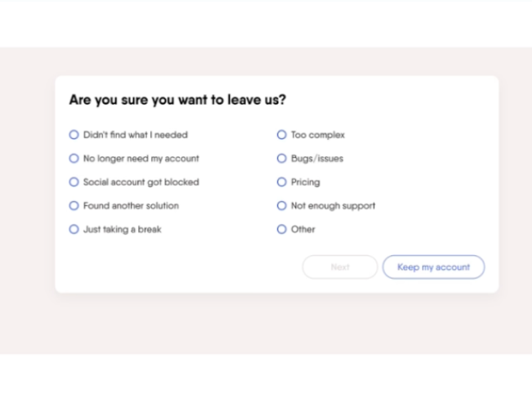The height and width of the screenshot is (395, 532).
Task: Select the "Other" radio button
Action: coord(282,230)
